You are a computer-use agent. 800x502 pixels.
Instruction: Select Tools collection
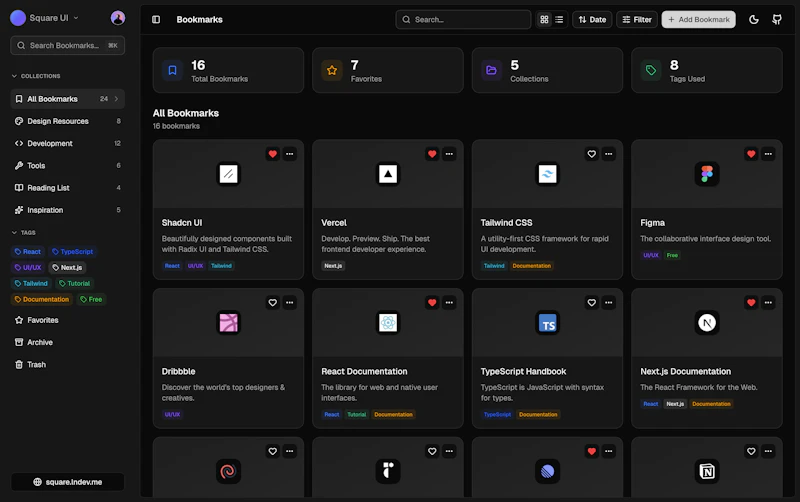click(67, 165)
